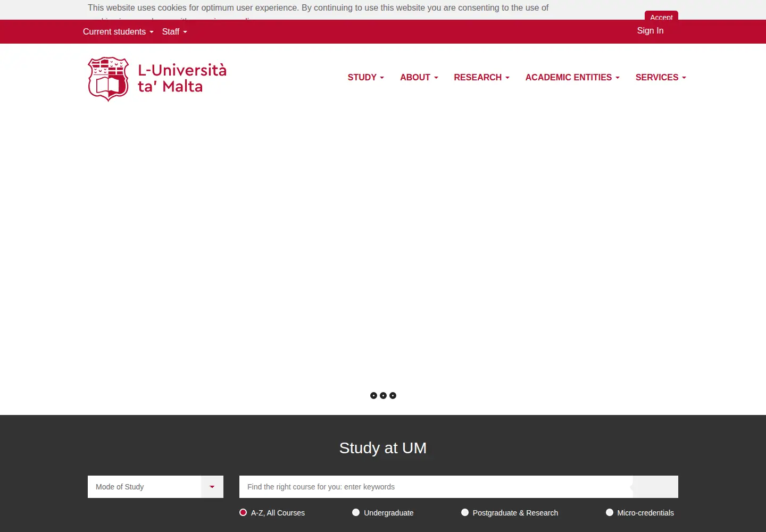Select Postgraduate & Research radio option

click(465, 512)
